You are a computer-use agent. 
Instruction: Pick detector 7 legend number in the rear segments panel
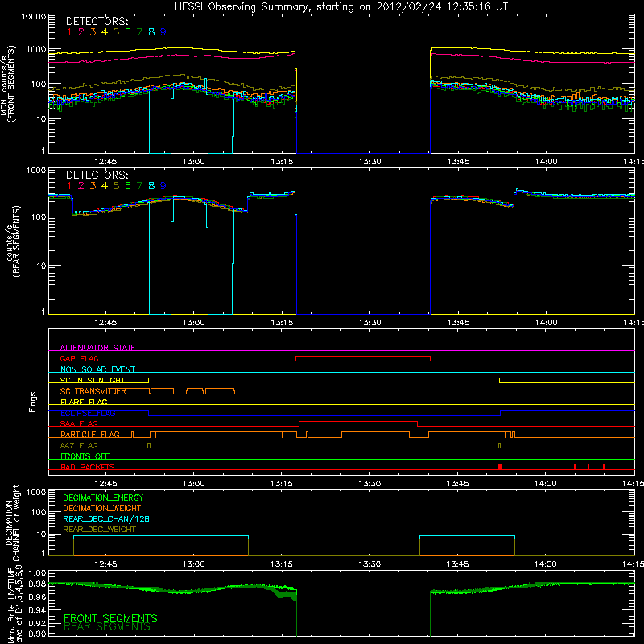(x=139, y=186)
